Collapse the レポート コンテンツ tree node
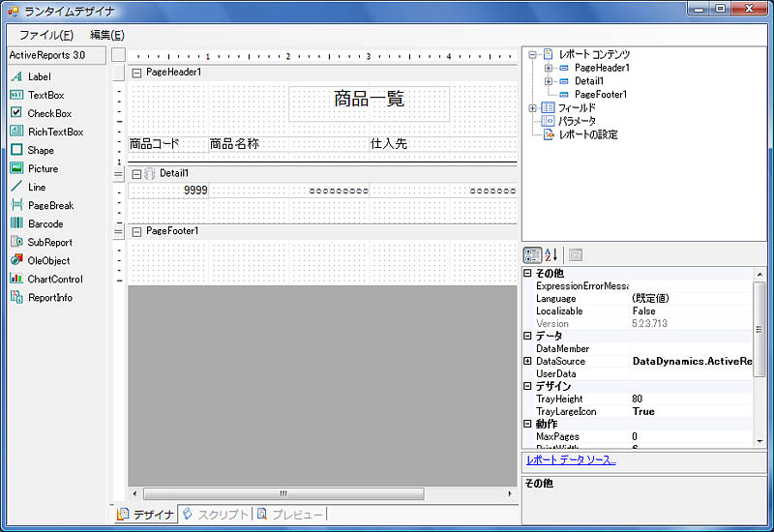This screenshot has width=774, height=532. pyautogui.click(x=533, y=54)
